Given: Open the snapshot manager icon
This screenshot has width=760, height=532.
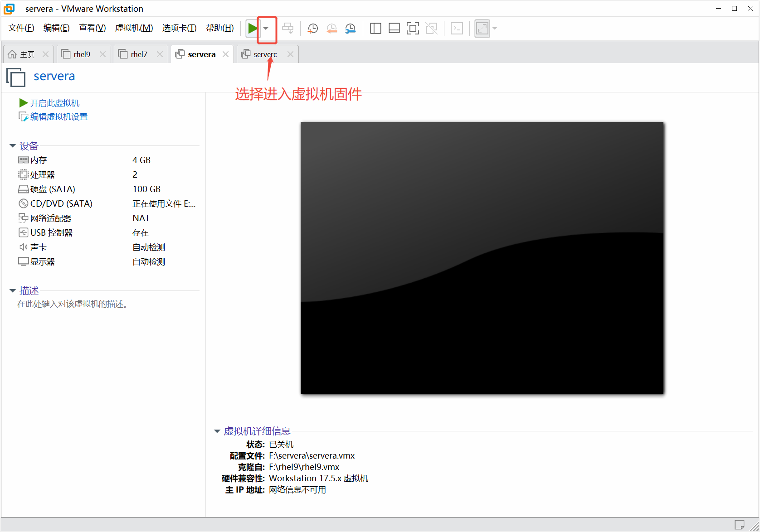Looking at the screenshot, I should point(350,29).
